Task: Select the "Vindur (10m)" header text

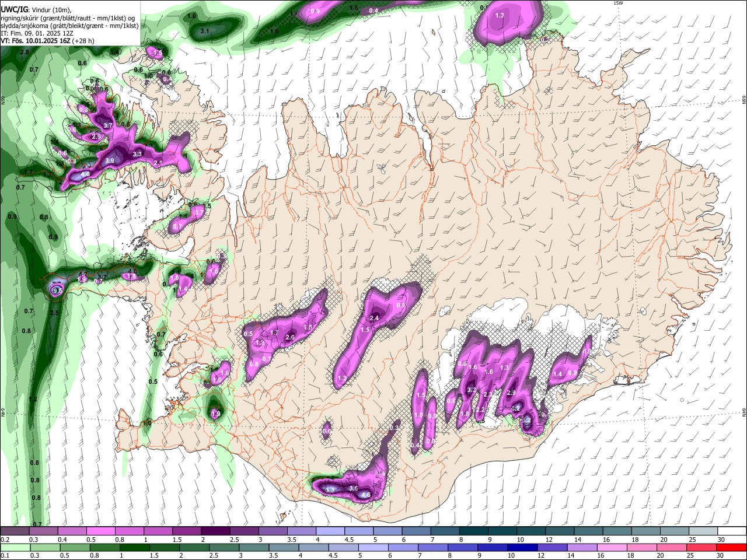Action: [x=51, y=9]
